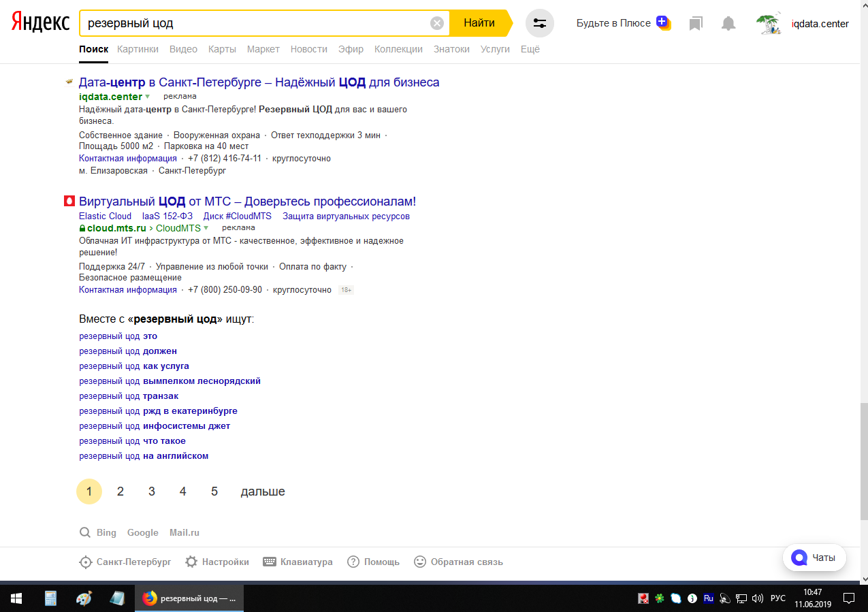
Task: Click the Plus badge icon
Action: click(x=663, y=22)
